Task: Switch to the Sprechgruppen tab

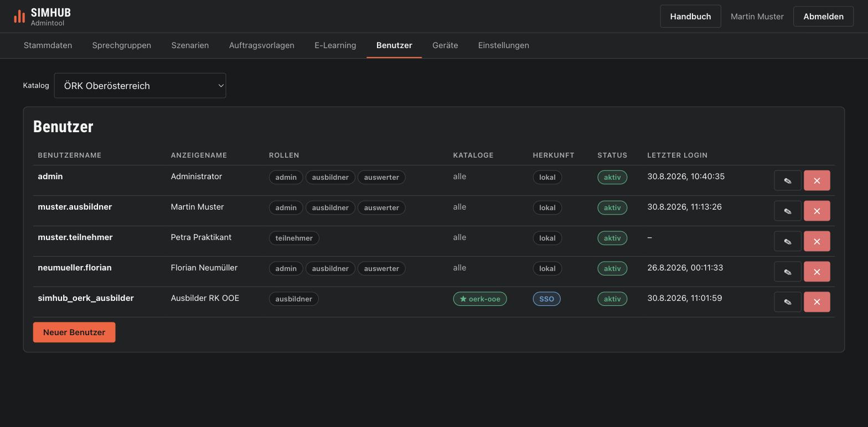Action: tap(121, 45)
